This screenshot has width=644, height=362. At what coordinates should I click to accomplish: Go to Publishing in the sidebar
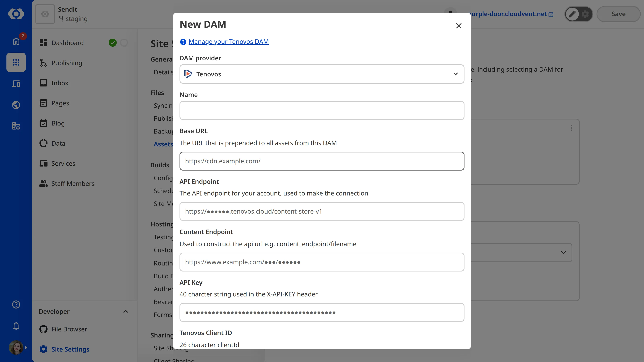point(67,63)
